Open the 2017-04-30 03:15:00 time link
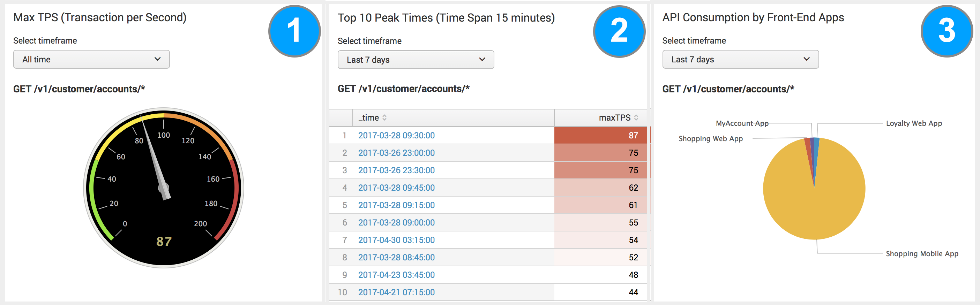This screenshot has width=980, height=305. click(x=396, y=241)
